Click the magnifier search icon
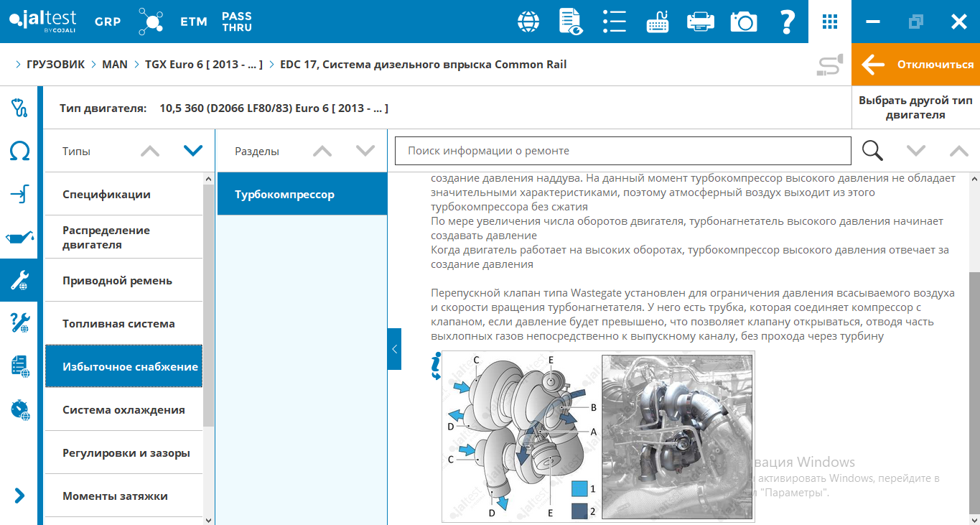Image resolution: width=980 pixels, height=525 pixels. click(x=873, y=151)
